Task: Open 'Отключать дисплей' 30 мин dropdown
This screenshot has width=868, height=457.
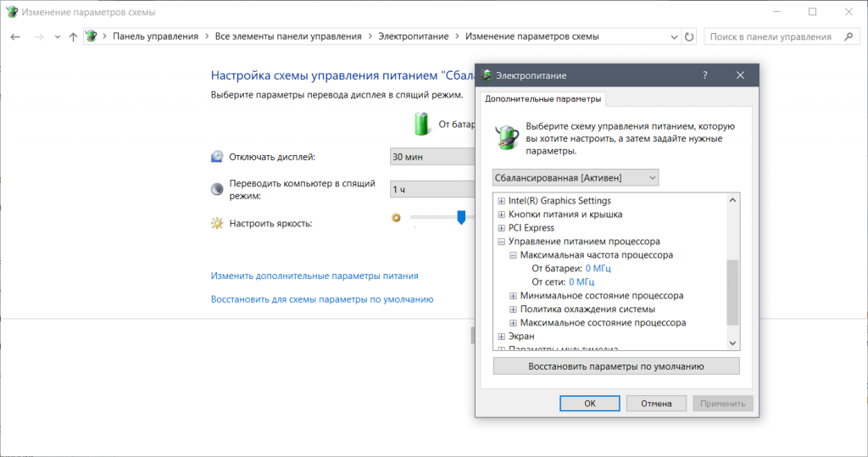Action: 432,157
